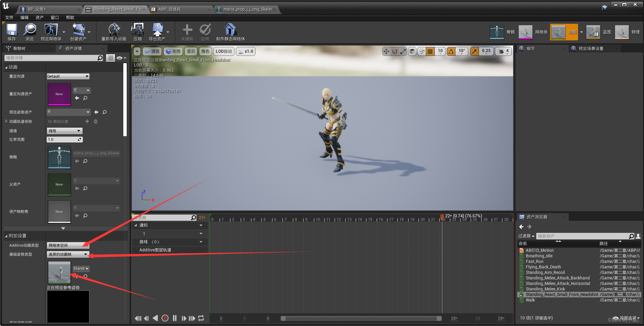Click the skeleton asset browse magnifier icon
Screen dimensions: 644x326
85,161
